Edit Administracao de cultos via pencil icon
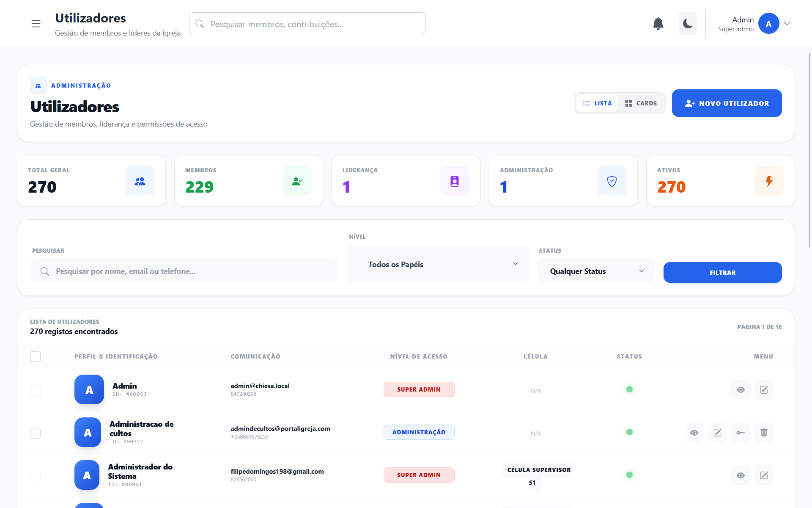Viewport: 812px width, 508px height. 717,433
